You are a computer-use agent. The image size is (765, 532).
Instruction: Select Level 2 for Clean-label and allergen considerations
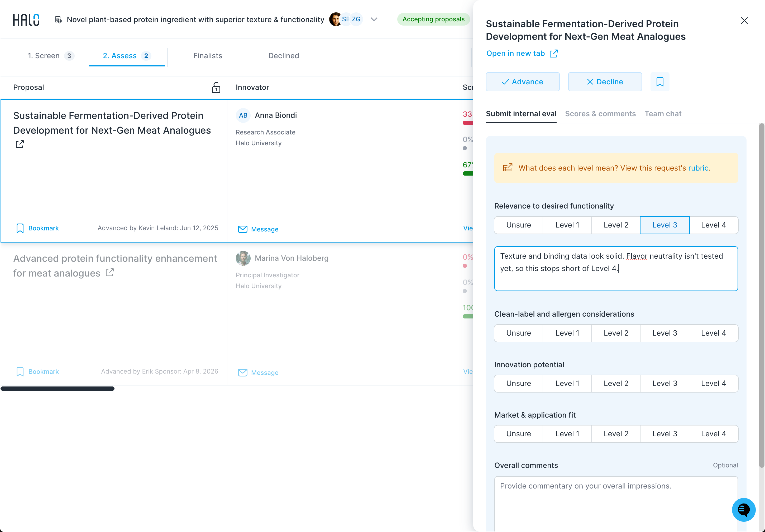(x=616, y=333)
